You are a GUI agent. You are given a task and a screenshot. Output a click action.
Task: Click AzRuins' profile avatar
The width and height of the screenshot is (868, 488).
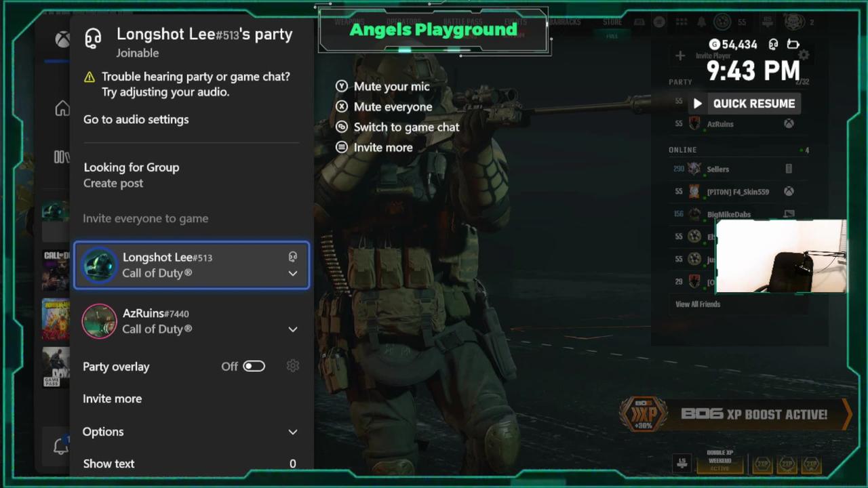100,321
